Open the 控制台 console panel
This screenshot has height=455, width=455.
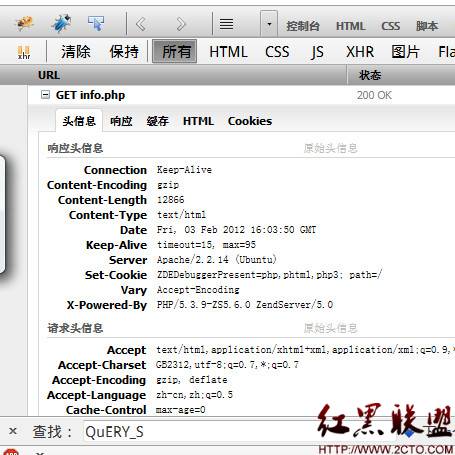303,26
